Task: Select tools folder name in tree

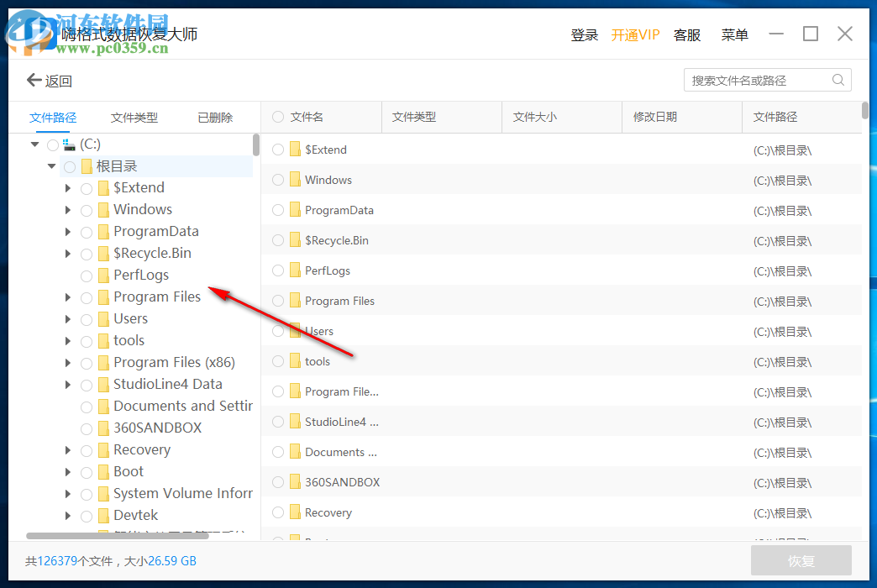Action: pyautogui.click(x=129, y=341)
